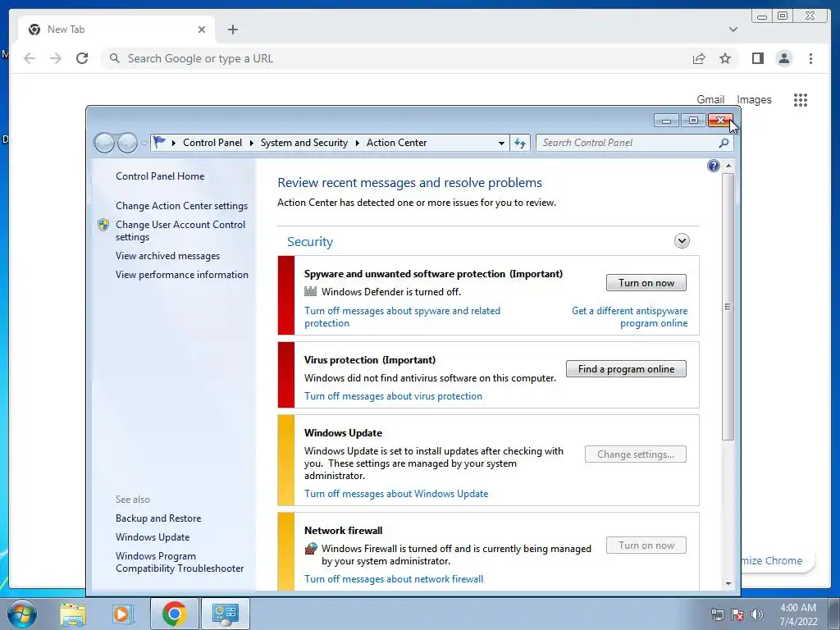Viewport: 840px width, 630px height.
Task: Open Chrome's side panel
Action: pyautogui.click(x=757, y=58)
